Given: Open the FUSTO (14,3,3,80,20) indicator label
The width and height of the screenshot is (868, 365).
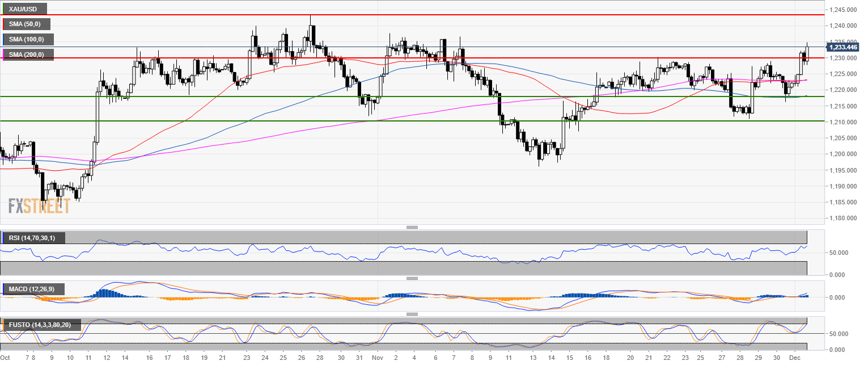Looking at the screenshot, I should (41, 325).
